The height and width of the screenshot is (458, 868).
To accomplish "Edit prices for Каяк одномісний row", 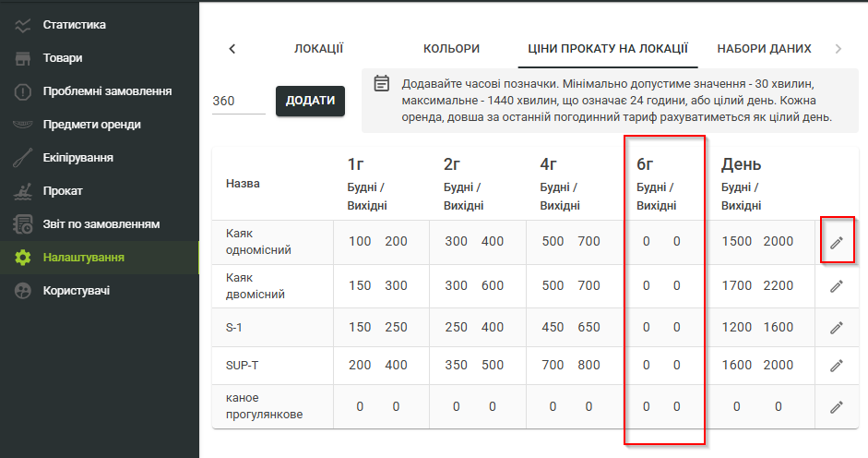I will [837, 242].
